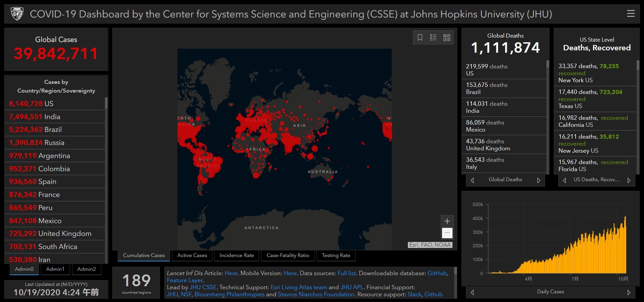Open the Slack resource support link
This screenshot has height=302, width=644.
[415, 294]
